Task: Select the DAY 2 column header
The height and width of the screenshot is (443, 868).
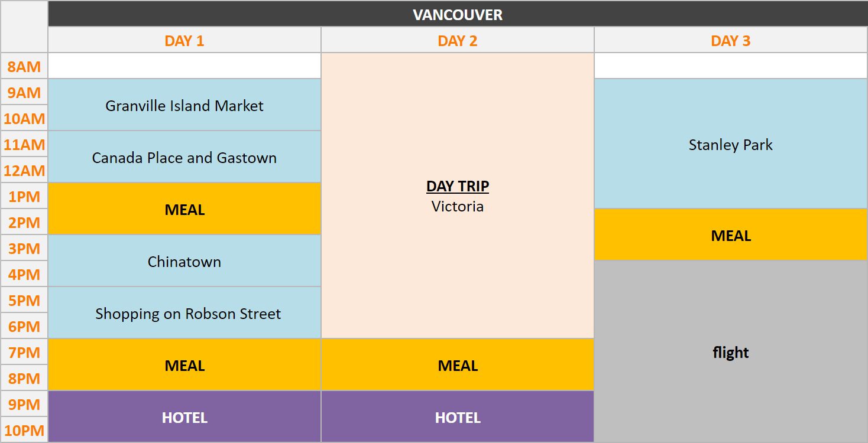Action: point(457,41)
